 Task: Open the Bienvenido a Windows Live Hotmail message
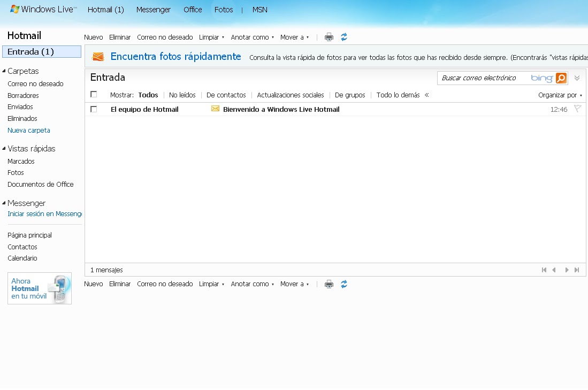click(x=281, y=110)
